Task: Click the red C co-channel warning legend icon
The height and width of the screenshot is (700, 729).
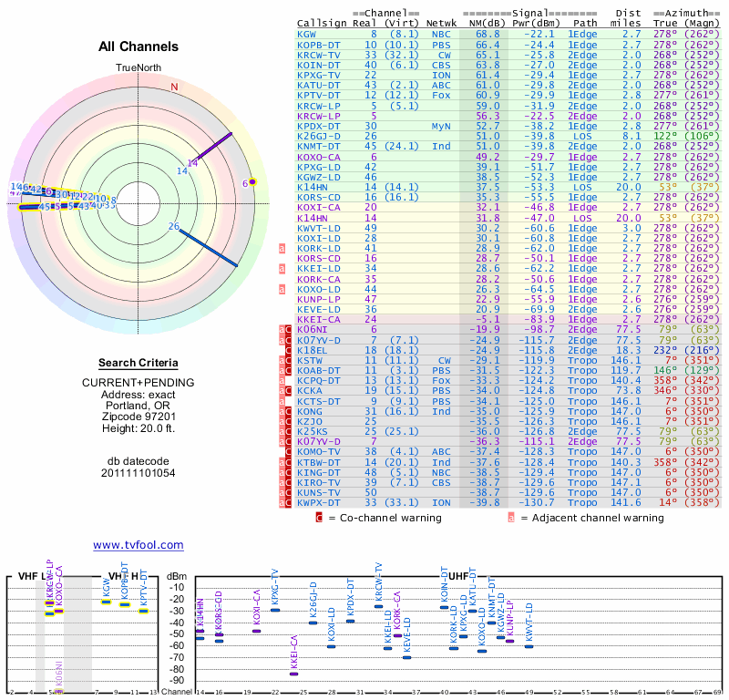Action: click(318, 518)
